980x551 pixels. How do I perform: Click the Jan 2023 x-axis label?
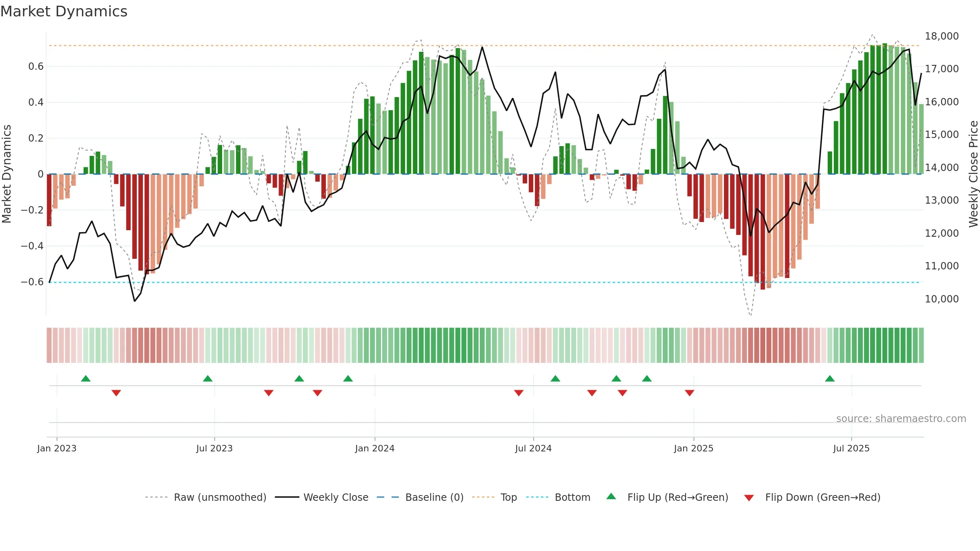(57, 448)
